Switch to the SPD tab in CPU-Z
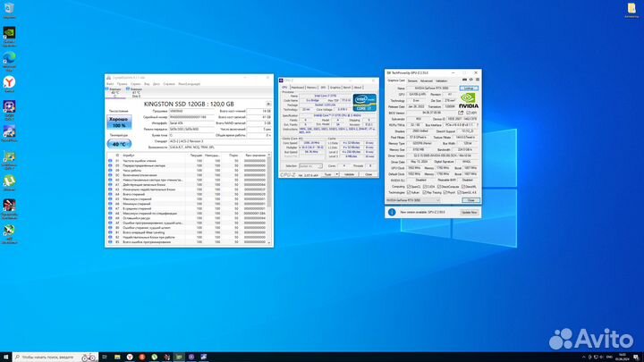Viewport: 644px width, 362px height. point(323,88)
